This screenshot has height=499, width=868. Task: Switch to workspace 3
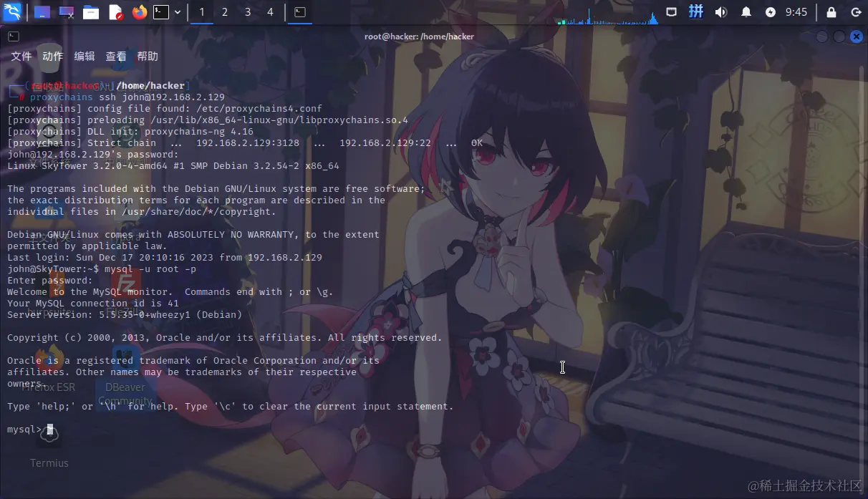[x=248, y=12]
